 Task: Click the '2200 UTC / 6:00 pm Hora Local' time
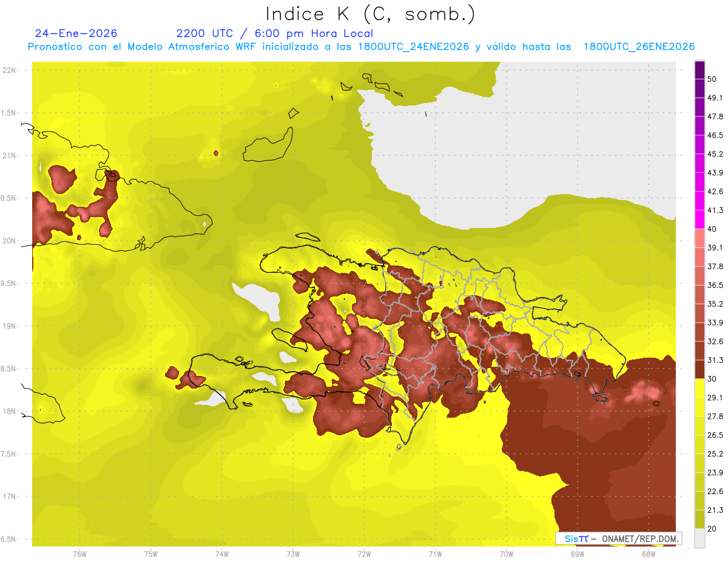coord(275,33)
